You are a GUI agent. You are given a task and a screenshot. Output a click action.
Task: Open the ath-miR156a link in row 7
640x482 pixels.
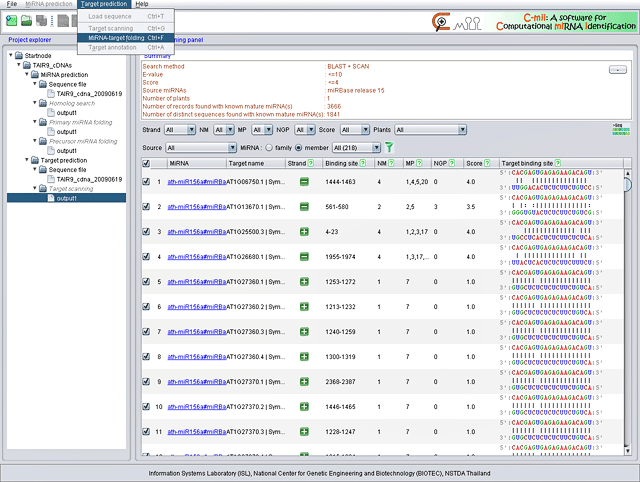coord(197,332)
